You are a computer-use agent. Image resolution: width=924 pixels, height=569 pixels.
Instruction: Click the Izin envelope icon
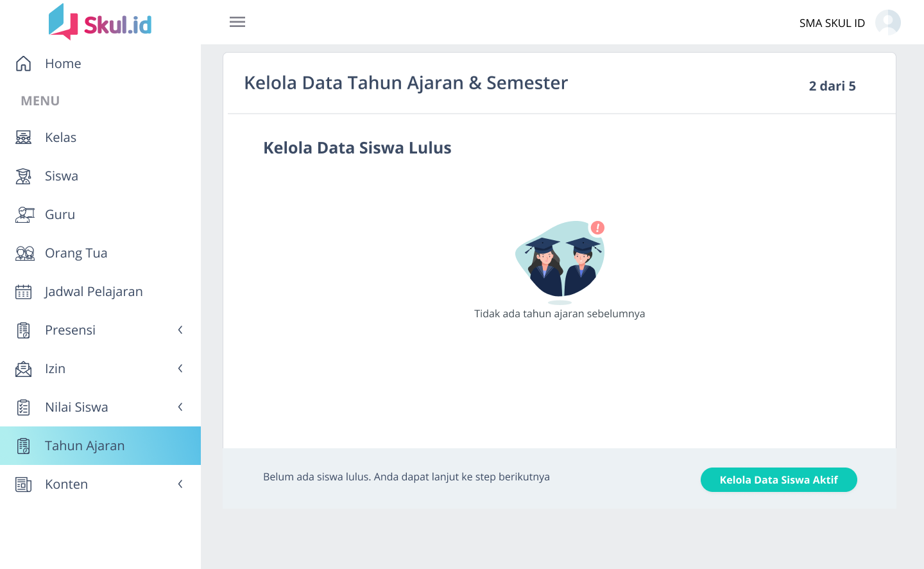(24, 369)
